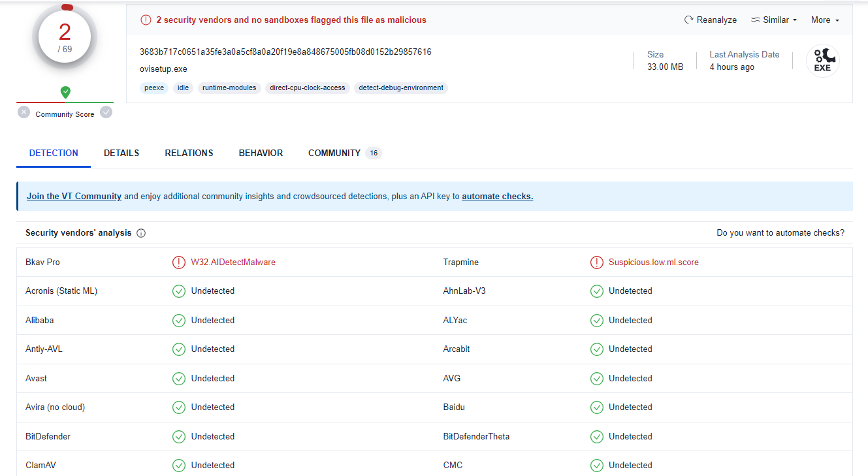
Task: Click the BitDefenderTheta vendor name
Action: [x=476, y=437]
